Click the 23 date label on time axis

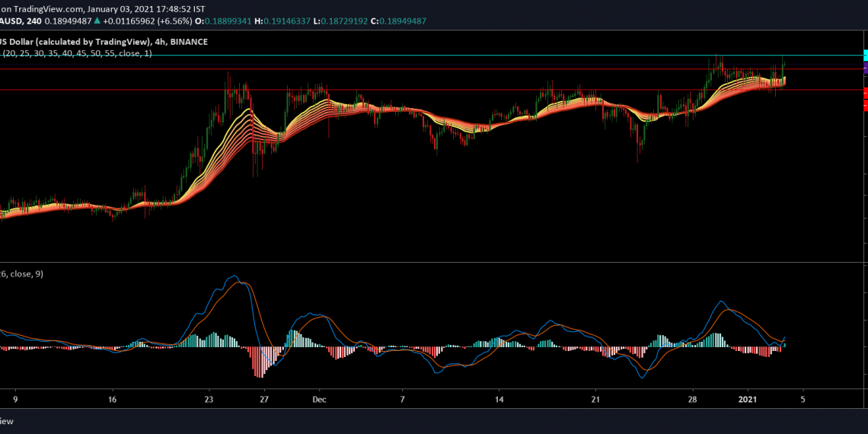209,398
